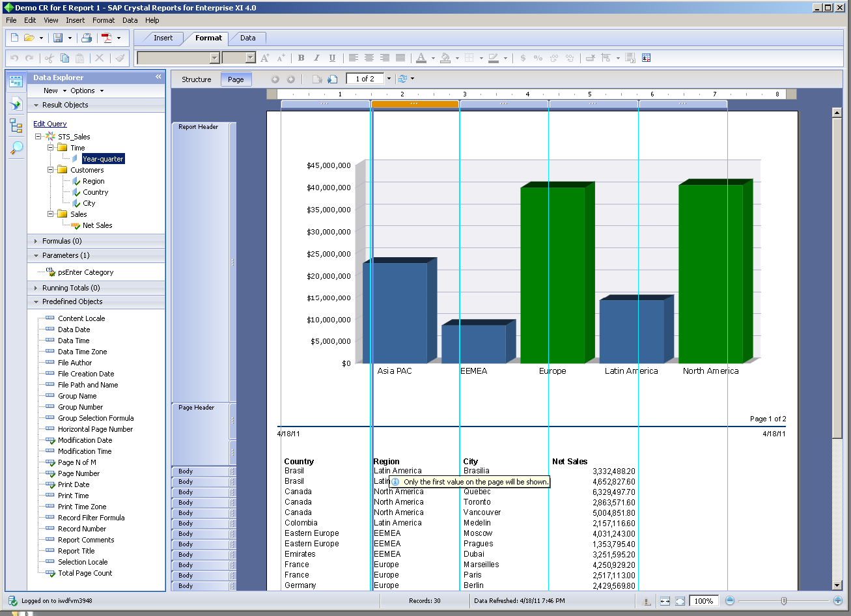The image size is (851, 616).
Task: Open the font size dropdown
Action: click(250, 58)
